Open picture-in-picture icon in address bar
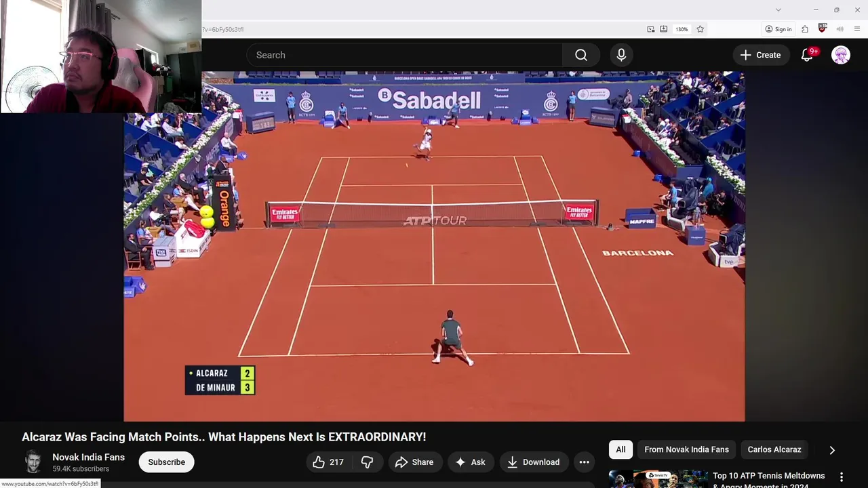 click(x=651, y=29)
